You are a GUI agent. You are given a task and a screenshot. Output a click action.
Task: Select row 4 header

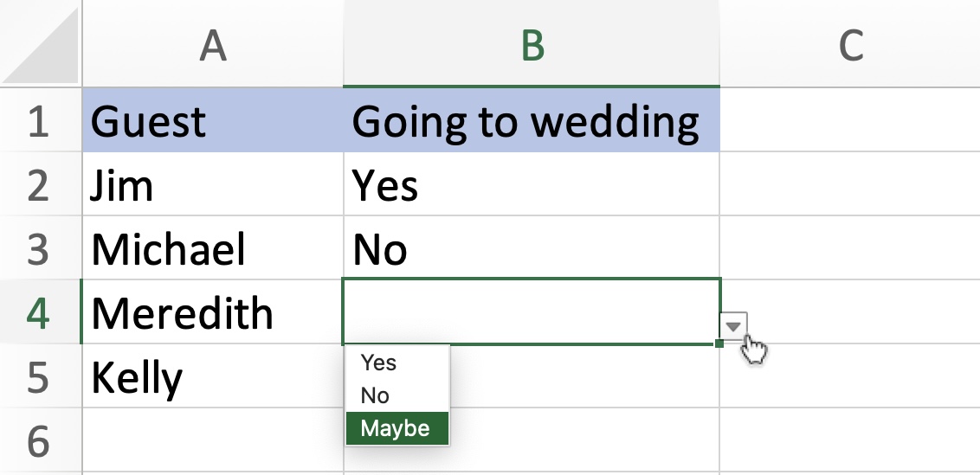[x=41, y=311]
